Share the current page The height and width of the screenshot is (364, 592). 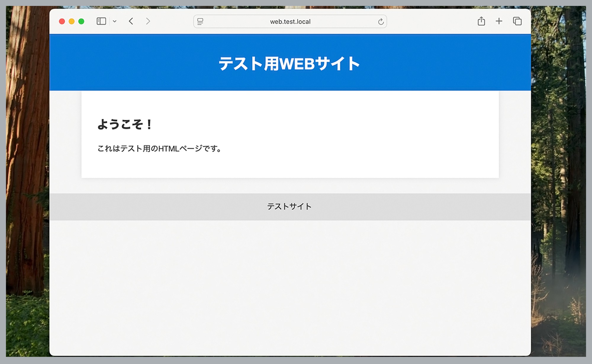point(481,21)
